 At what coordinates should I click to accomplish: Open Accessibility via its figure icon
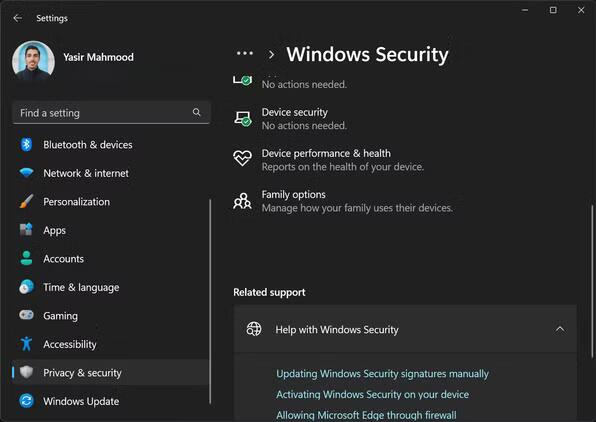26,344
